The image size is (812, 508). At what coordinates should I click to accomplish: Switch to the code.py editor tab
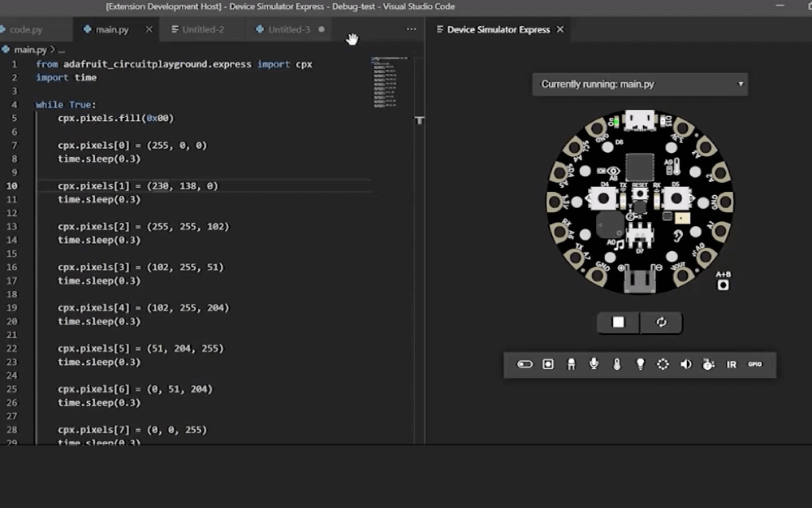tap(26, 29)
